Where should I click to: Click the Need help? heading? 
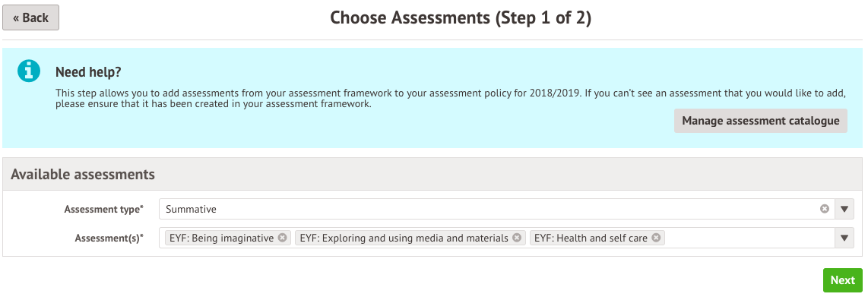click(88, 72)
